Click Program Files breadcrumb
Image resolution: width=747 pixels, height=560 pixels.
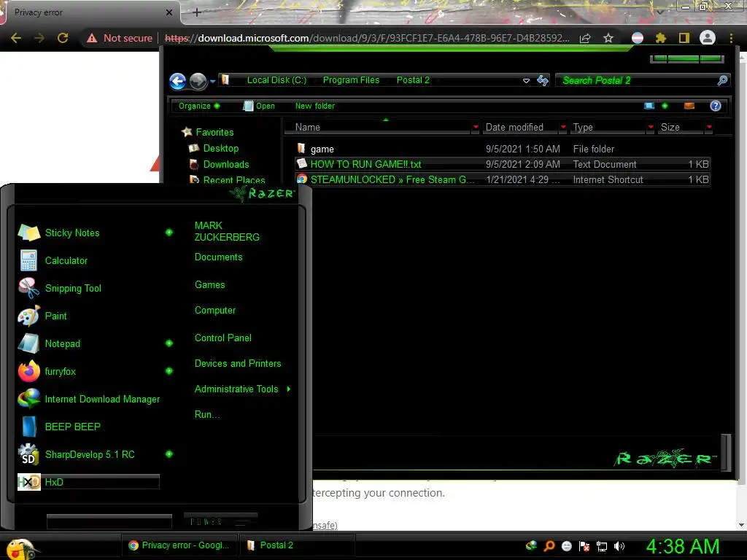pyautogui.click(x=351, y=80)
